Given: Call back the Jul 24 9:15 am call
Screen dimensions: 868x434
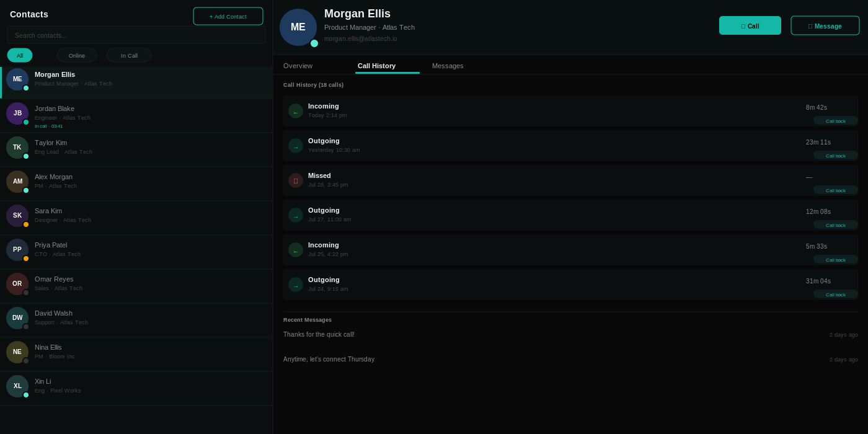Looking at the screenshot, I should tap(836, 294).
